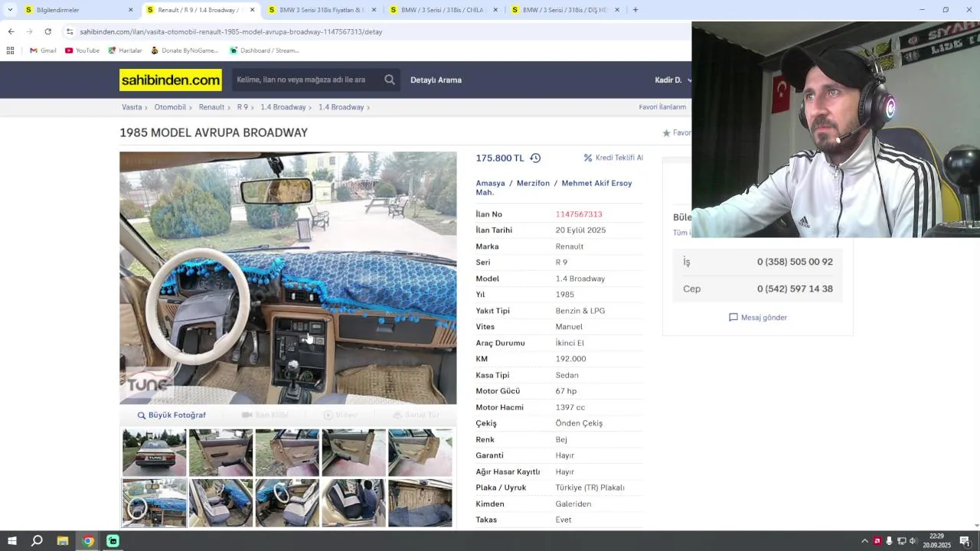980x551 pixels.
Task: Select last thumbnail in second row showing trunk
Action: point(420,503)
